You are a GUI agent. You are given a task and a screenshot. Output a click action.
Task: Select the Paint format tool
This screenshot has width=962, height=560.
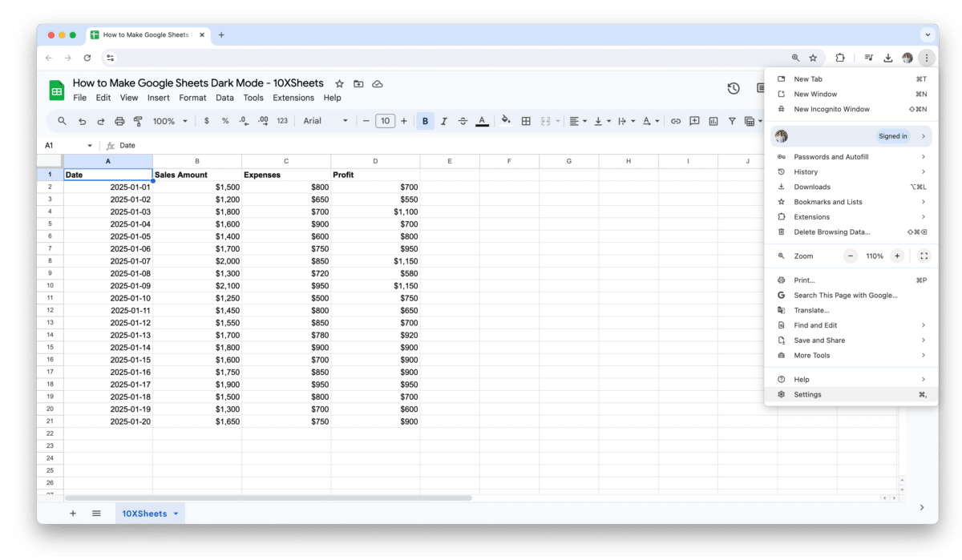coord(138,121)
